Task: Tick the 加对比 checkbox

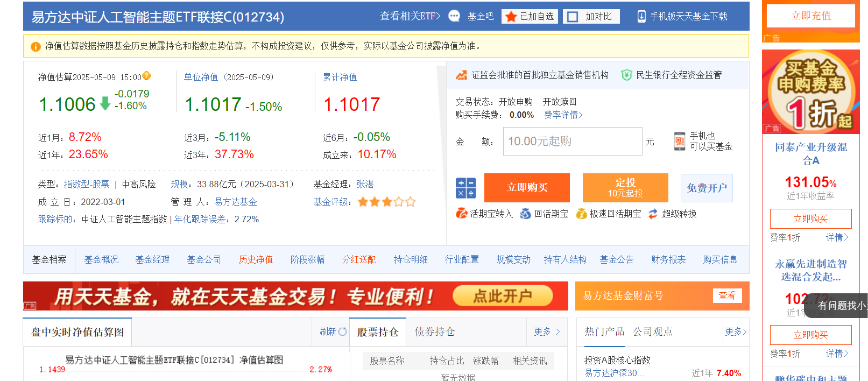Action: coord(573,17)
